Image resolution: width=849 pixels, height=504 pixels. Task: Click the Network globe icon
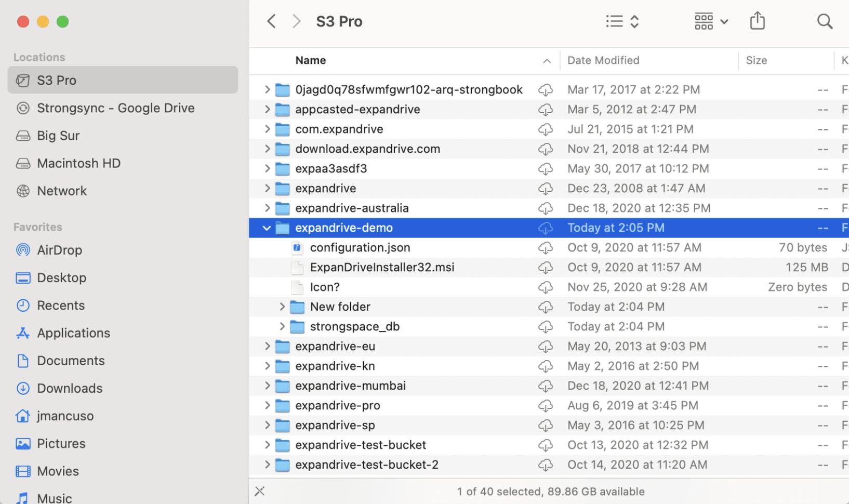(23, 191)
